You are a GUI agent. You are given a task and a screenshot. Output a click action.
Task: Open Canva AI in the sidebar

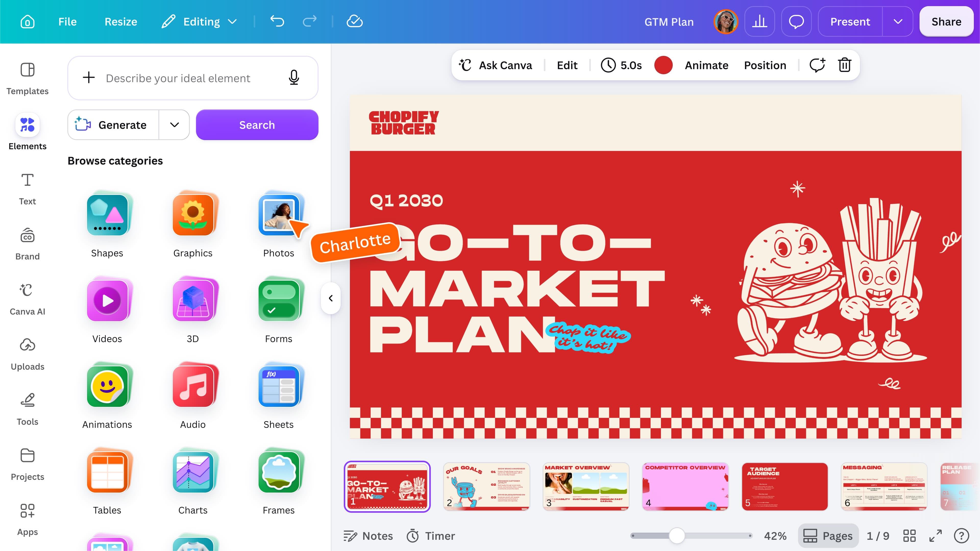click(x=27, y=299)
